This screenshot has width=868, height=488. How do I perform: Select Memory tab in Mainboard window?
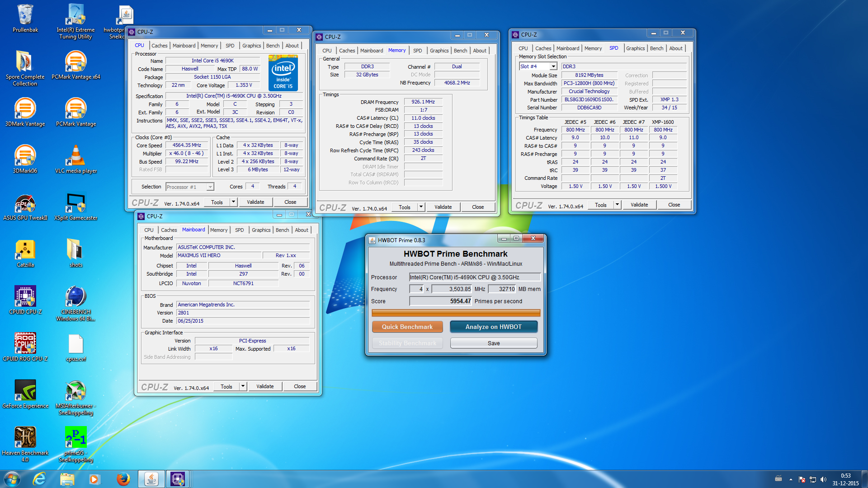tap(219, 230)
